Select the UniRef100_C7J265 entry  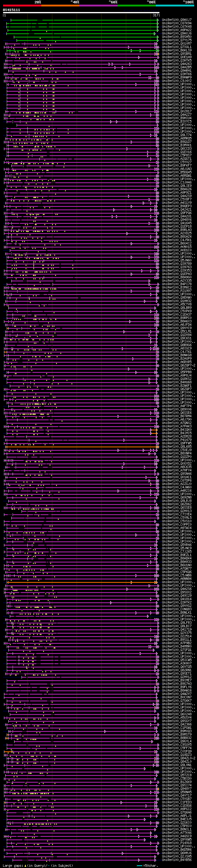point(177,552)
